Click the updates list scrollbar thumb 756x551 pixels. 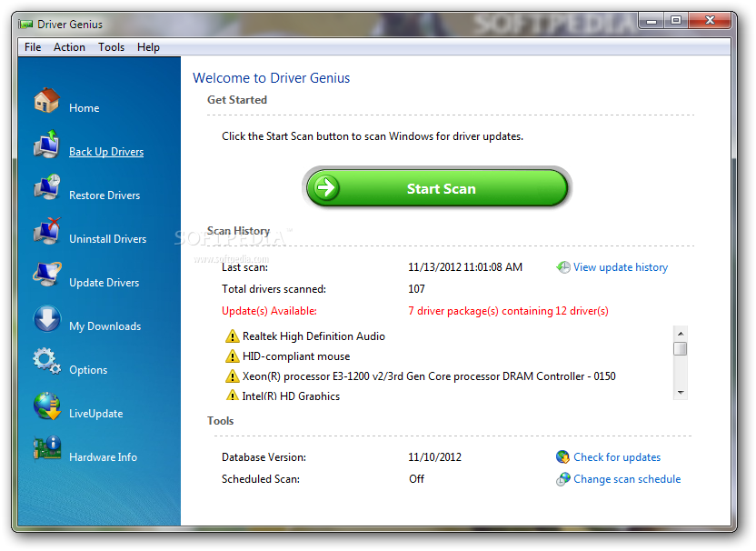tap(681, 348)
